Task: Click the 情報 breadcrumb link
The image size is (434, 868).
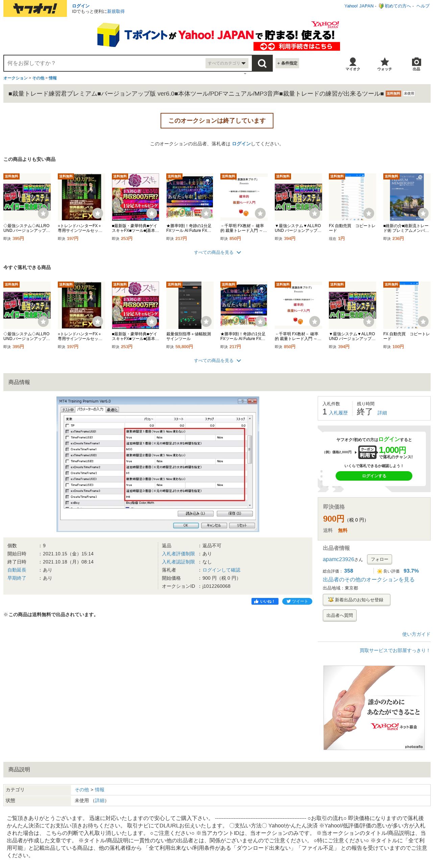Action: pyautogui.click(x=53, y=78)
